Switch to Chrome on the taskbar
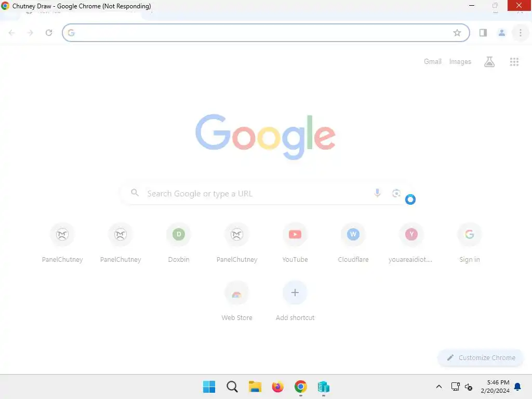Viewport: 532px width, 399px height. click(x=301, y=387)
